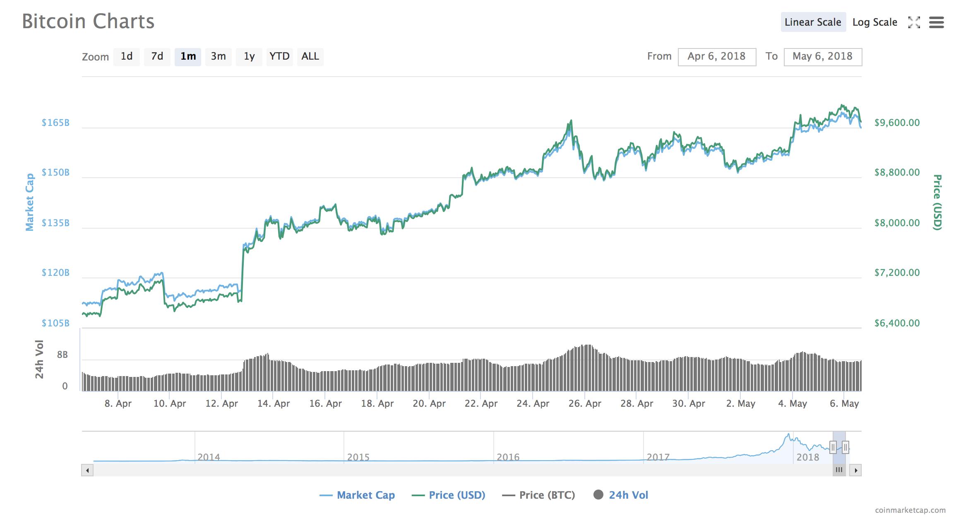Edit the To date field May 6, 2018
980x531 pixels.
[x=823, y=57]
